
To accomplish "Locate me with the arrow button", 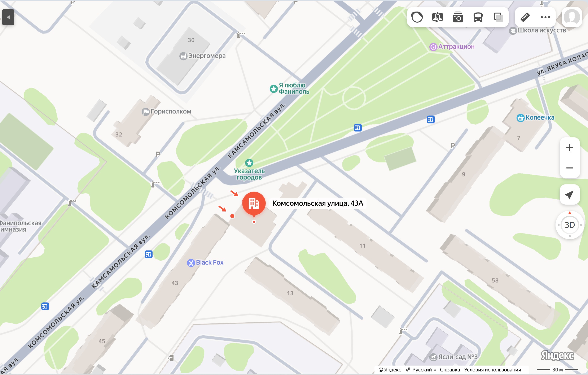I will (x=569, y=195).
